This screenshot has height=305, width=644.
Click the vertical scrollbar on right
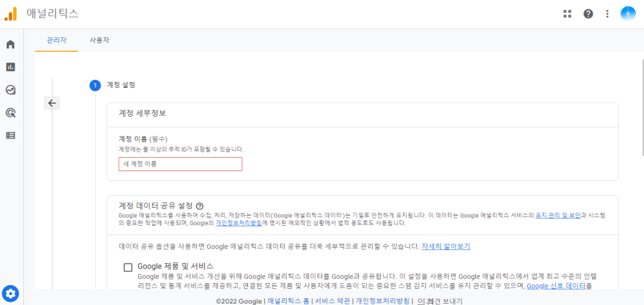[x=642, y=108]
